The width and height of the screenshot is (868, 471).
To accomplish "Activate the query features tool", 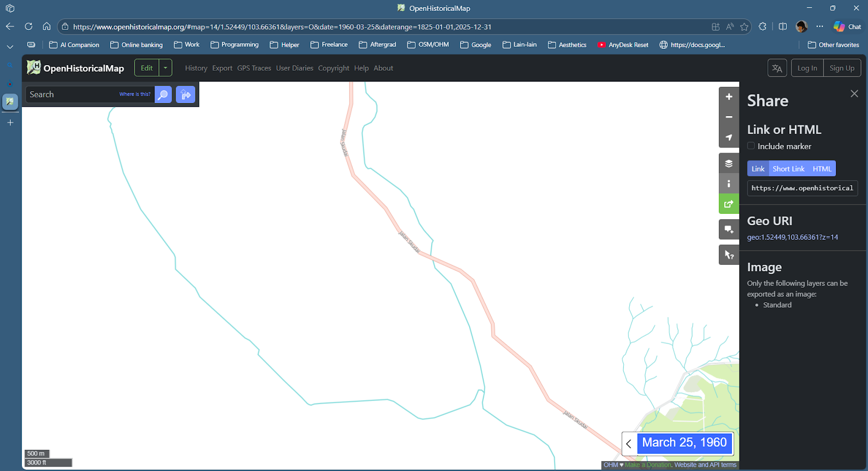I will [x=729, y=254].
